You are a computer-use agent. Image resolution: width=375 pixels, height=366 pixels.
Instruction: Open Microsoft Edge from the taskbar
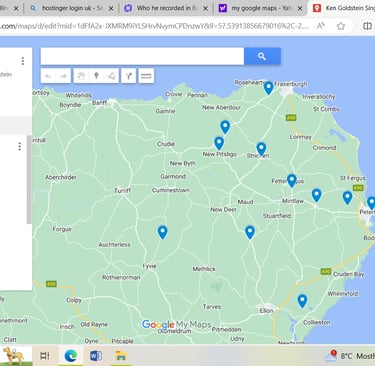click(71, 356)
